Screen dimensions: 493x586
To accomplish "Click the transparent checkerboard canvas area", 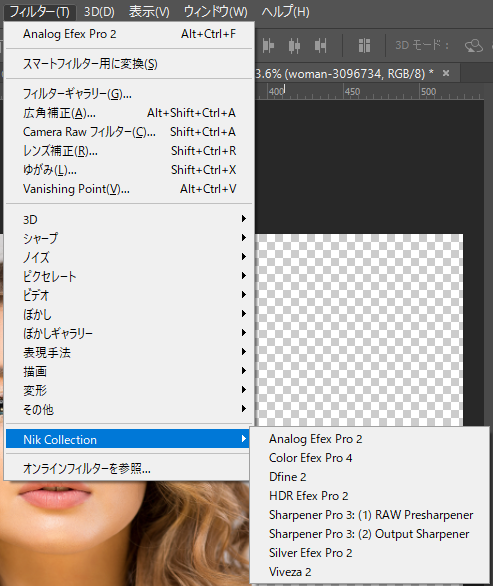I will (359, 330).
